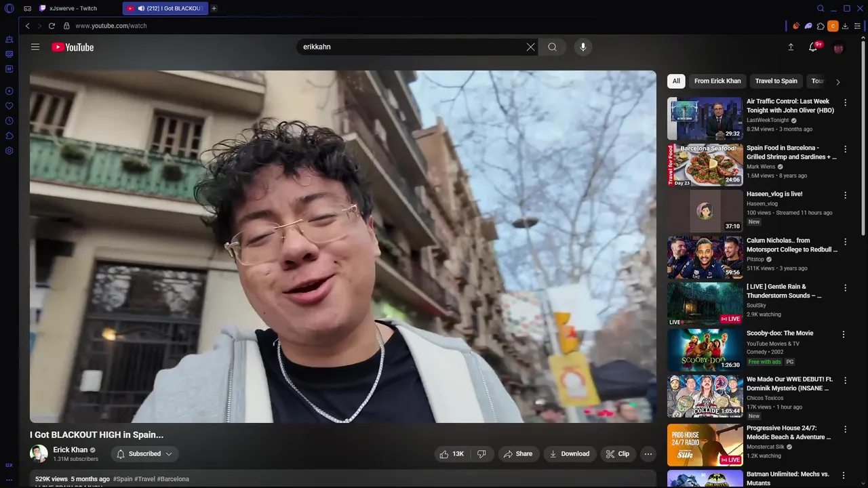
Task: Open YouTube notifications bell
Action: click(x=813, y=47)
